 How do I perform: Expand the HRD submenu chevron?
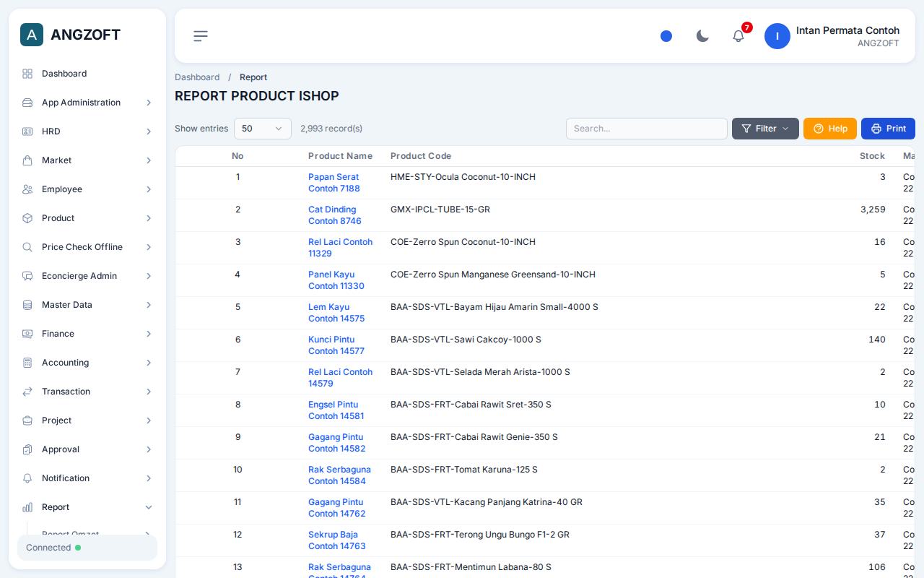[149, 131]
